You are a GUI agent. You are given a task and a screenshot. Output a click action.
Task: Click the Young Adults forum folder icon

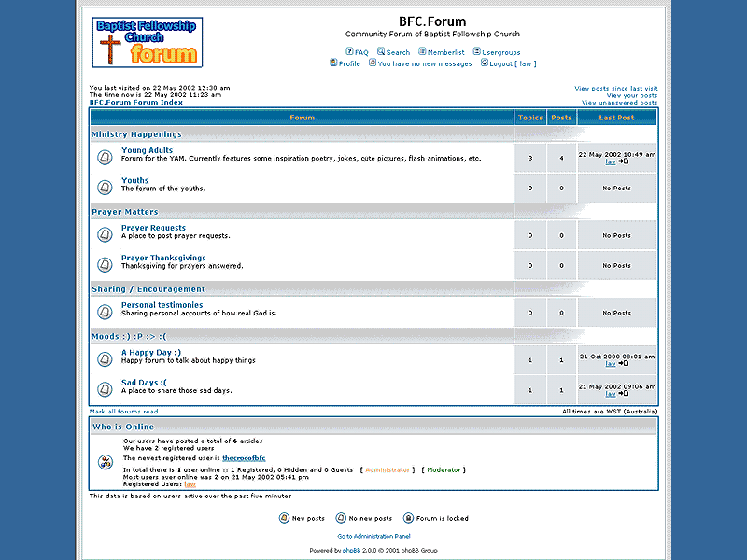point(106,158)
